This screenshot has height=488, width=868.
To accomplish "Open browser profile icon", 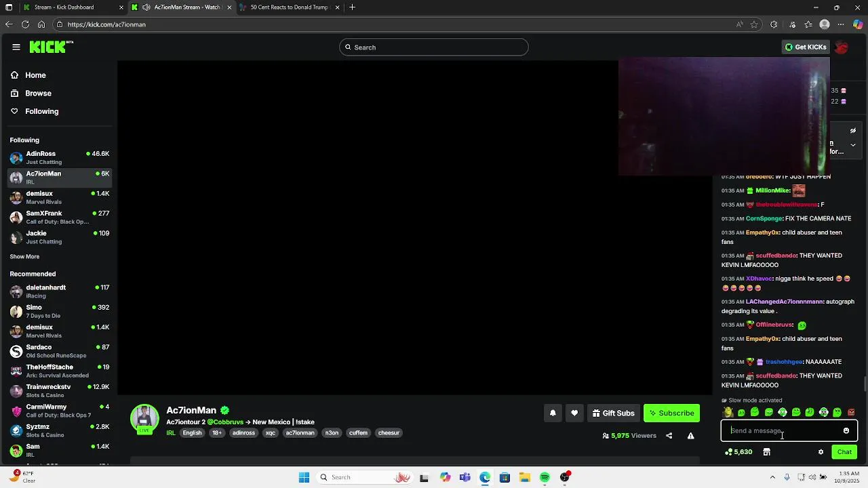I will tap(825, 24).
